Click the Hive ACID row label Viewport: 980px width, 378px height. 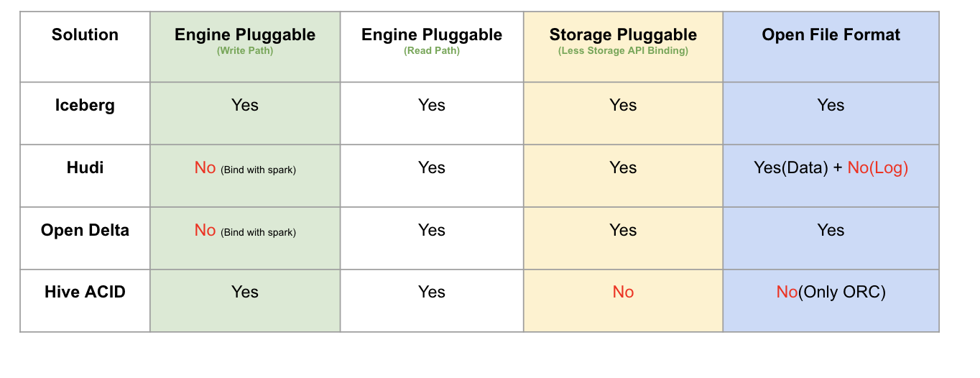tap(85, 292)
